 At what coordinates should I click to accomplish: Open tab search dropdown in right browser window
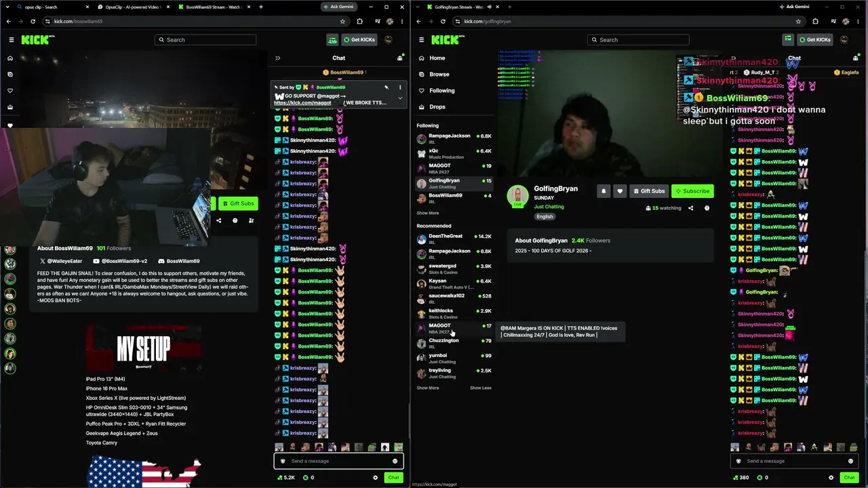pyautogui.click(x=419, y=7)
